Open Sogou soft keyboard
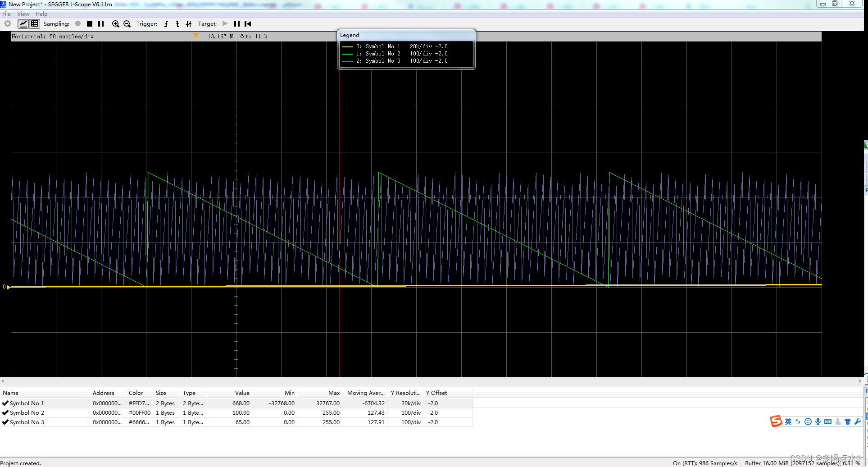Viewport: 868px width, 467px height. (x=827, y=421)
